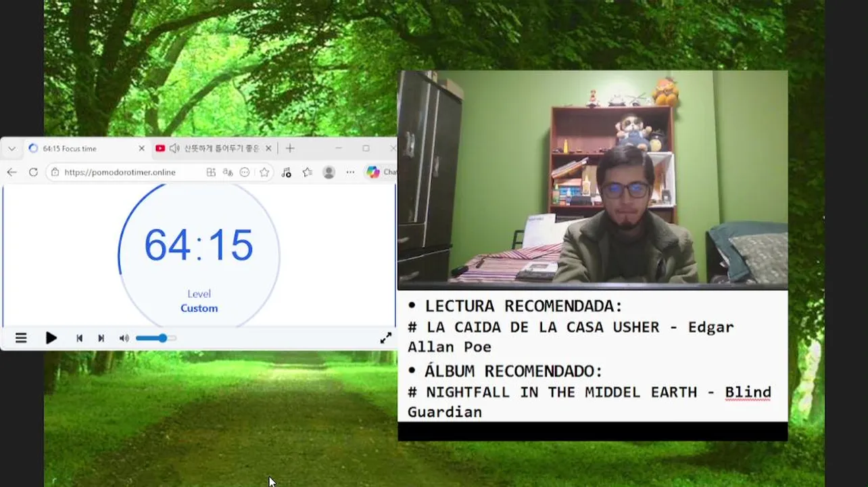The height and width of the screenshot is (487, 868).
Task: Click the 64:15 countdown timer display
Action: pyautogui.click(x=199, y=245)
